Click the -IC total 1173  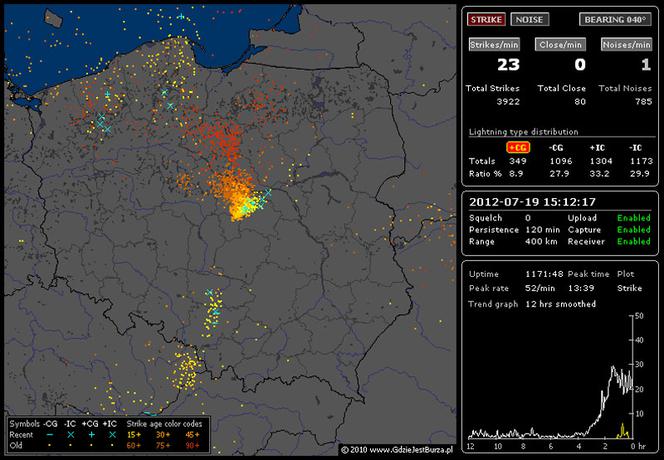tap(641, 161)
